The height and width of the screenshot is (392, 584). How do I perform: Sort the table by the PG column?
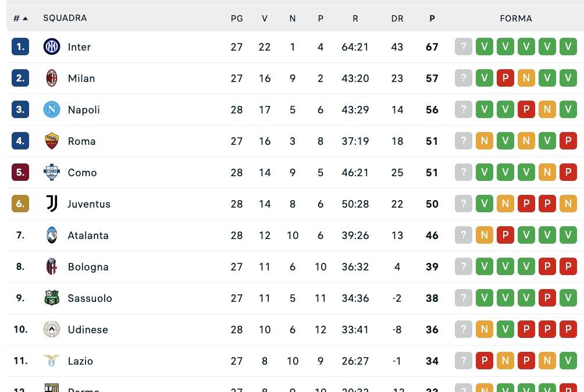[x=237, y=18]
